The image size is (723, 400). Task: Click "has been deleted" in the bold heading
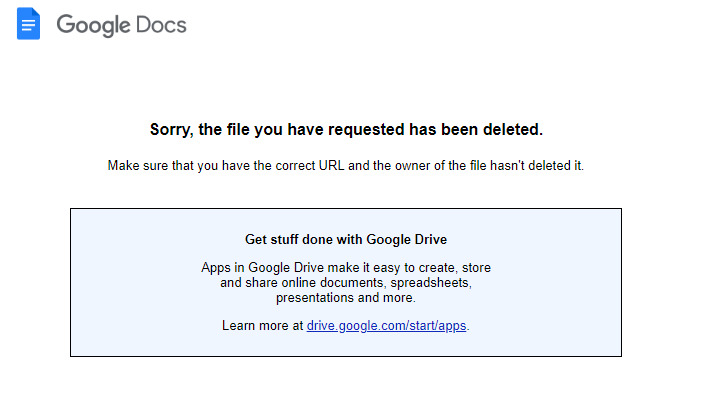[480, 129]
